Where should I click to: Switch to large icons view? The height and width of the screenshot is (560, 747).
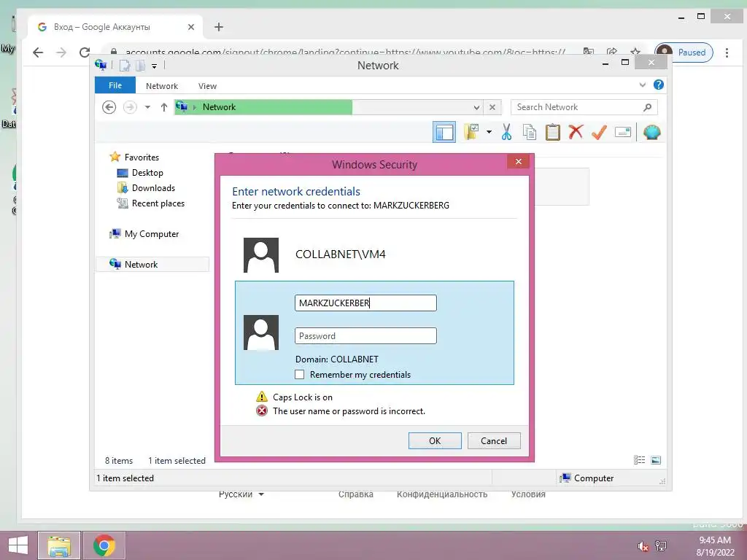pos(656,459)
